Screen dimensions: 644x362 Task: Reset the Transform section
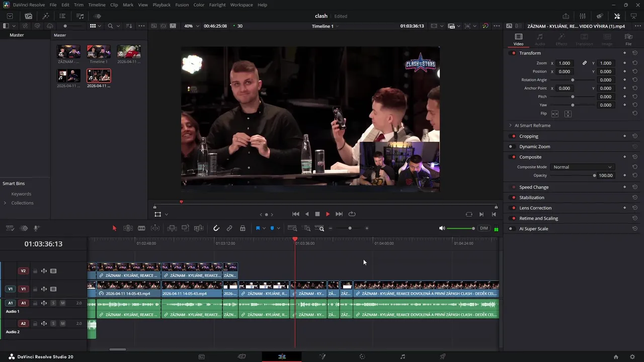[x=635, y=53]
